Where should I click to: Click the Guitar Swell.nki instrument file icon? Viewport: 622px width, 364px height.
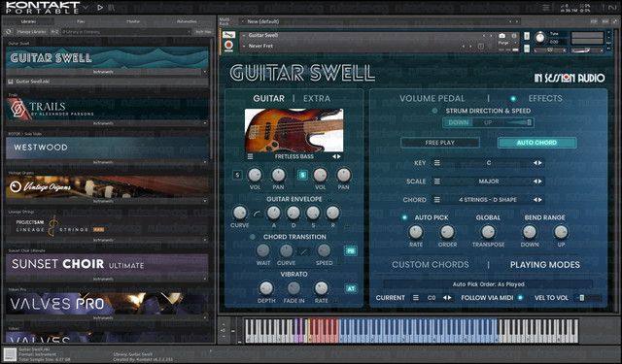(11, 82)
